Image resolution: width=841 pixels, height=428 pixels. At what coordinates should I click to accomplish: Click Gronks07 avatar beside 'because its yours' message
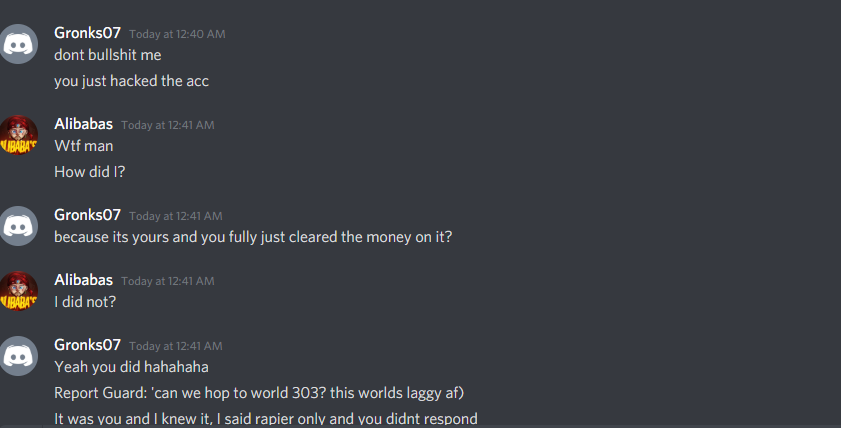pos(18,226)
